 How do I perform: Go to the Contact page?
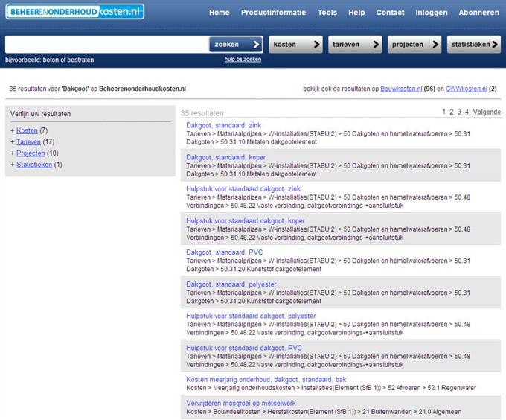[x=390, y=13]
